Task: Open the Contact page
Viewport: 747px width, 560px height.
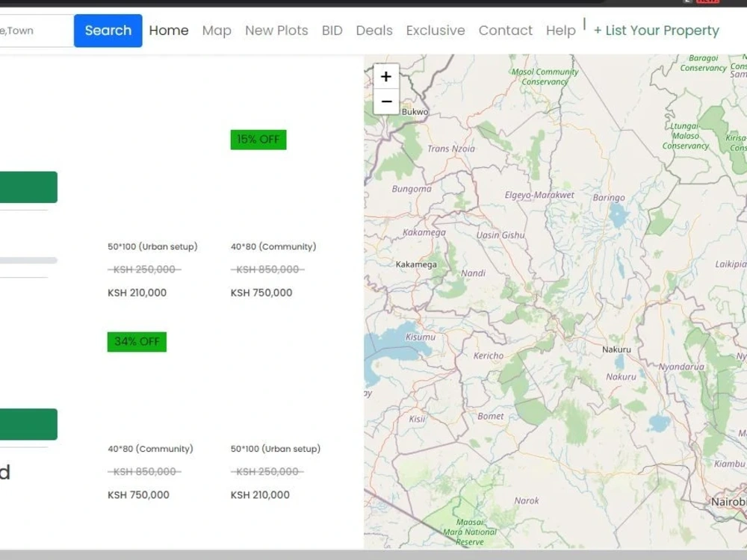Action: click(506, 31)
